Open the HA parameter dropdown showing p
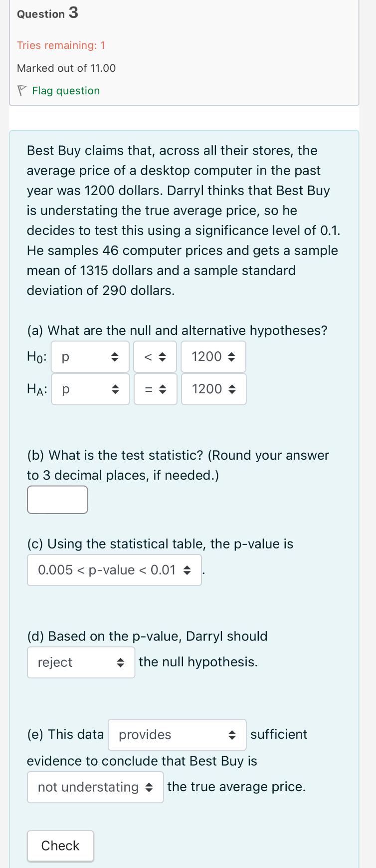 pyautogui.click(x=90, y=389)
